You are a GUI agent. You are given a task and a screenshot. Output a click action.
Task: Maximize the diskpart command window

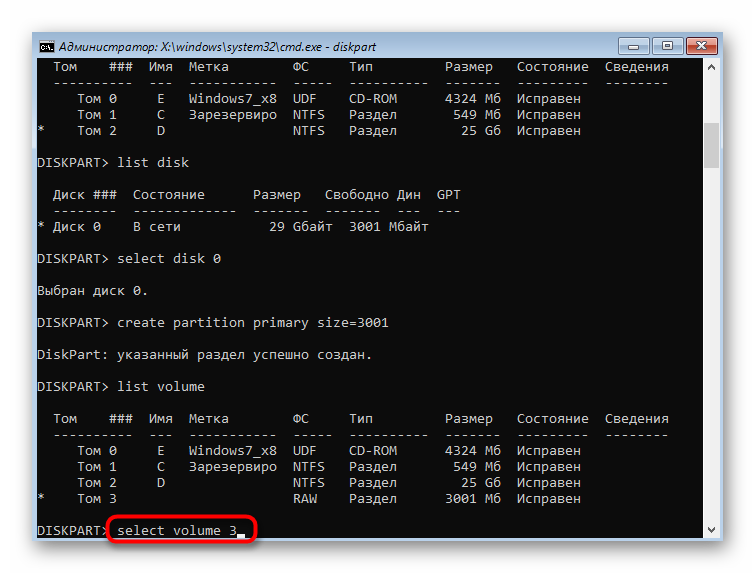(667, 46)
